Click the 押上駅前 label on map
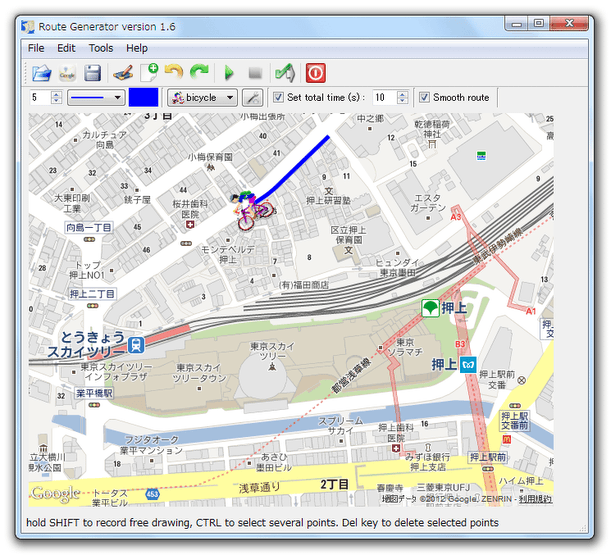 tap(488, 457)
